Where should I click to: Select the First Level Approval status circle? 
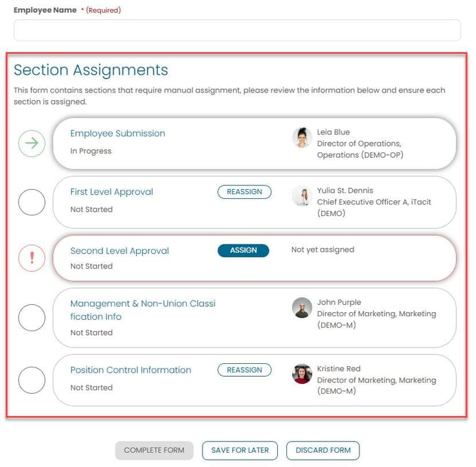pyautogui.click(x=31, y=203)
